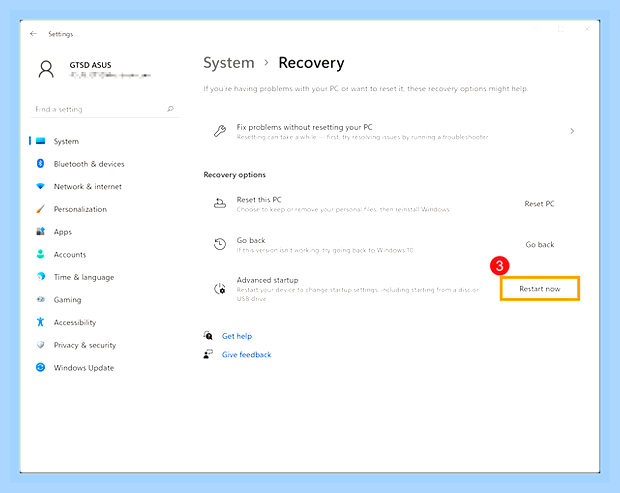This screenshot has width=620, height=493.
Task: Click the Go back history clock icon
Action: (x=220, y=244)
